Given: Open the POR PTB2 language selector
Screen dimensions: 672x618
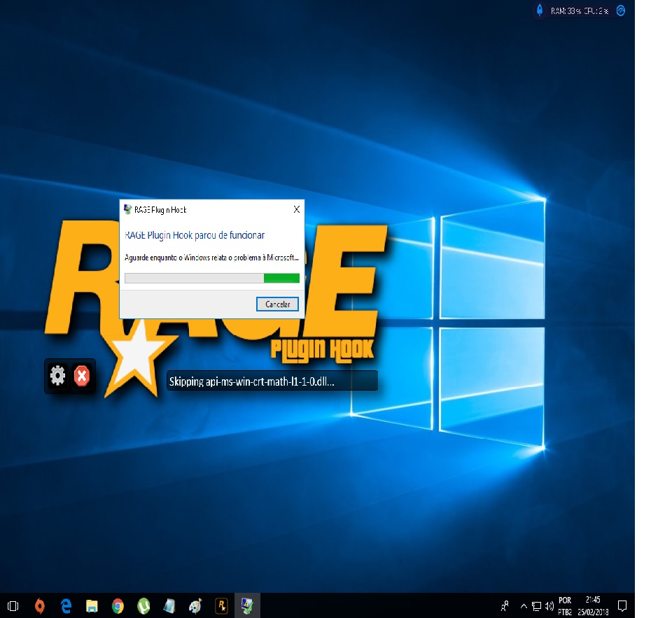Looking at the screenshot, I should 565,605.
